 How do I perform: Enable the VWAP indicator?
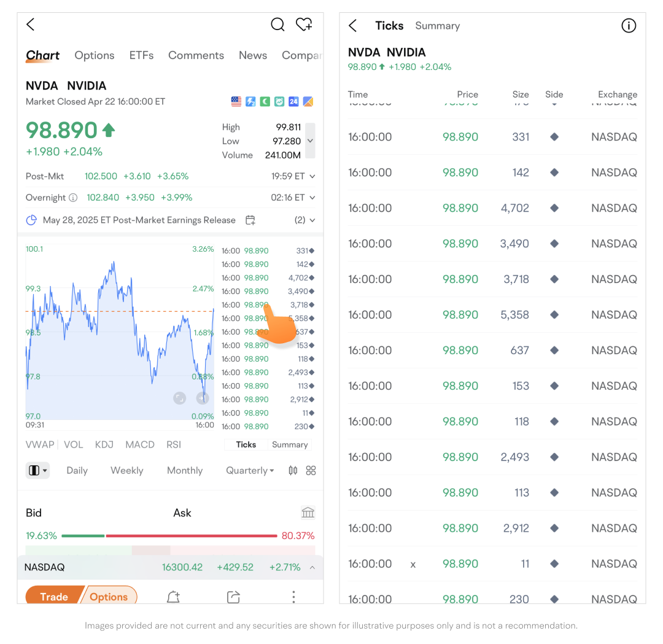(40, 444)
